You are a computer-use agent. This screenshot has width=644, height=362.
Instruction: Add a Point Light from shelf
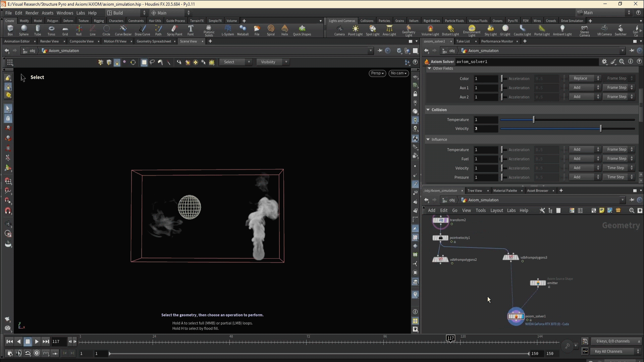coord(355,30)
